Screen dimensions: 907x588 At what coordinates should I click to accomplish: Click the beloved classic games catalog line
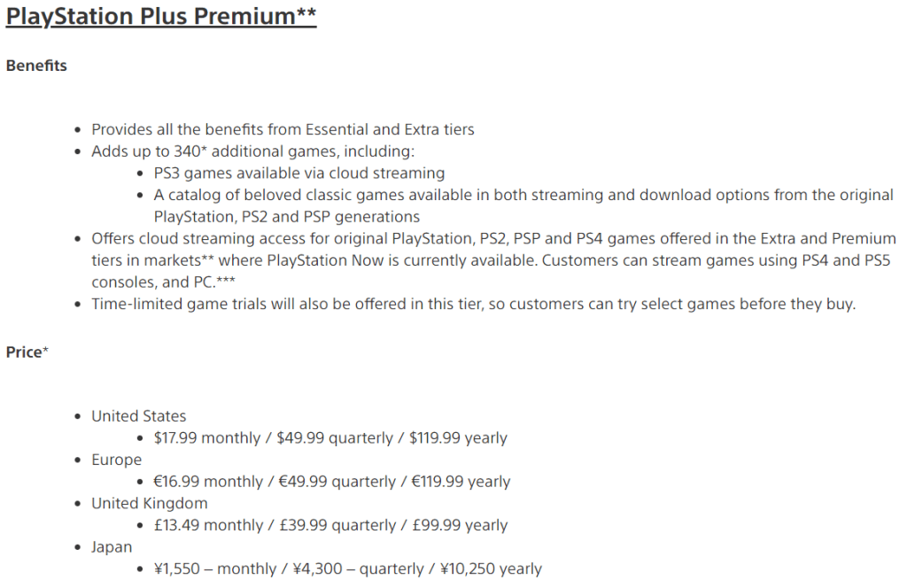click(523, 195)
